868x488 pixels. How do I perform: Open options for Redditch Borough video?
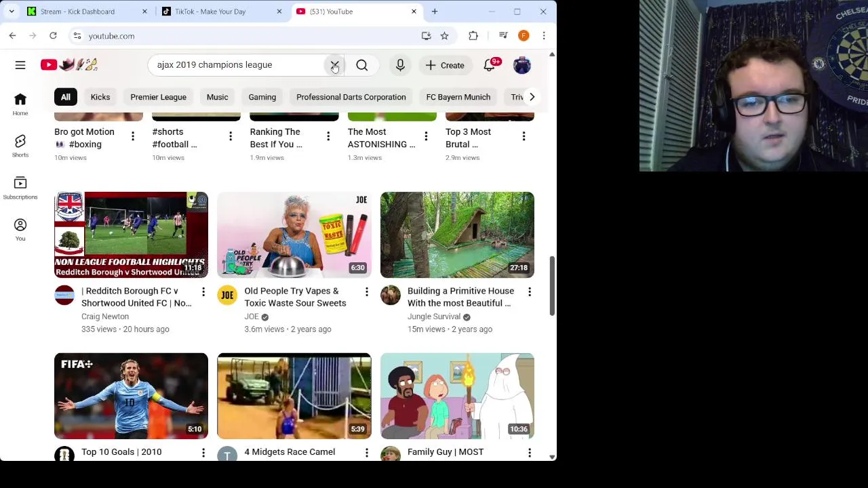(x=203, y=291)
